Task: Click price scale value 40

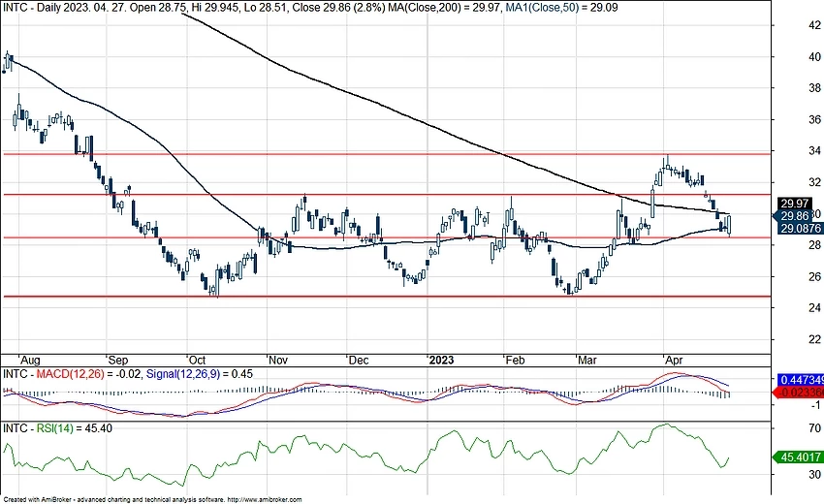Action: [x=814, y=57]
